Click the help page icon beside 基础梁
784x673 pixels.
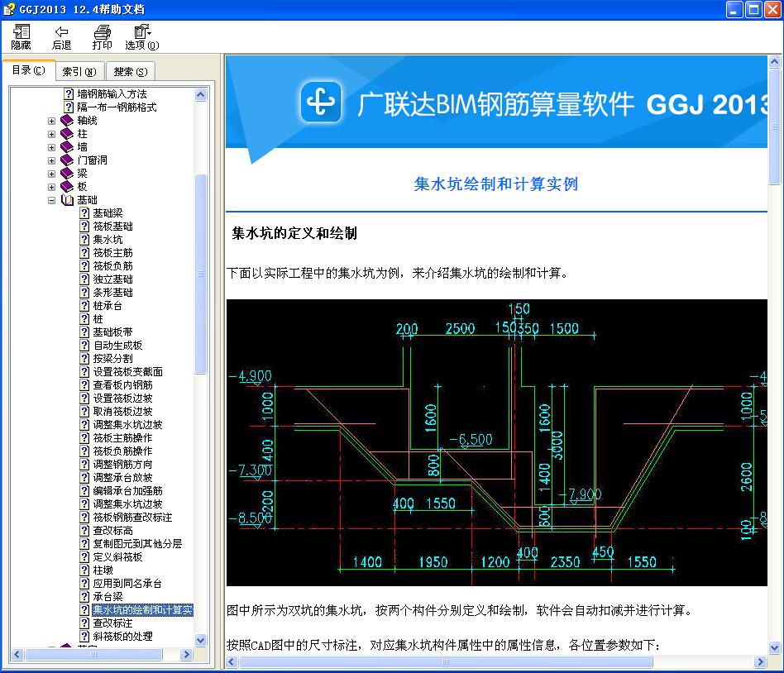pos(85,213)
